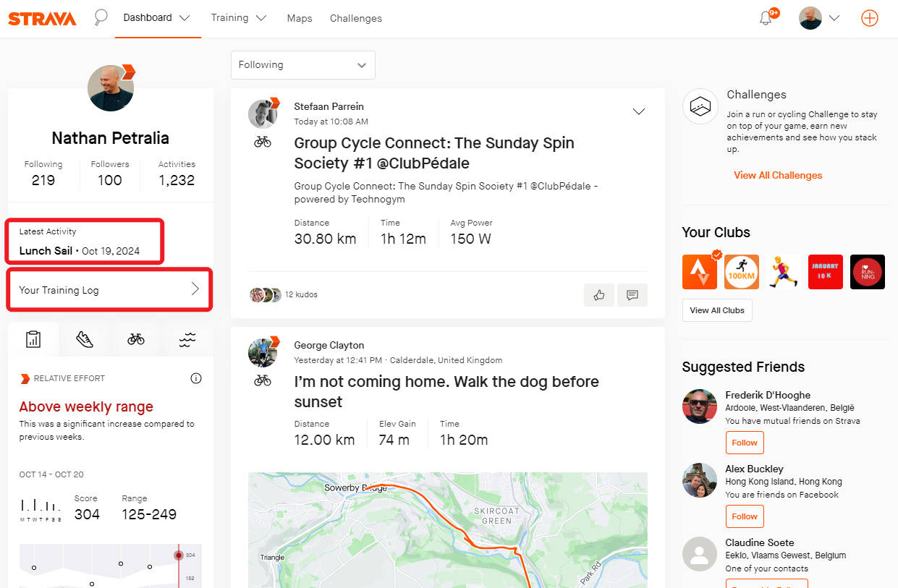Give kudos to Stefaan Parrein's ride
Image resolution: width=898 pixels, height=588 pixels.
599,295
